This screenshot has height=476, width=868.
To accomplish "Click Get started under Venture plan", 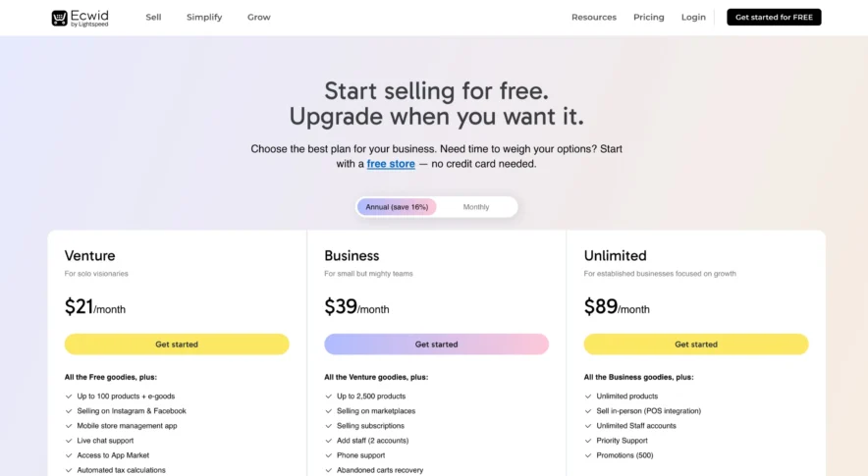I will pos(177,344).
